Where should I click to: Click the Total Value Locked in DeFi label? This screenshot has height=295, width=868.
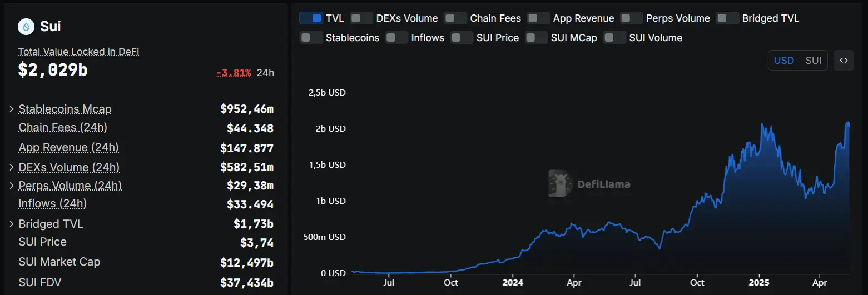[x=78, y=52]
